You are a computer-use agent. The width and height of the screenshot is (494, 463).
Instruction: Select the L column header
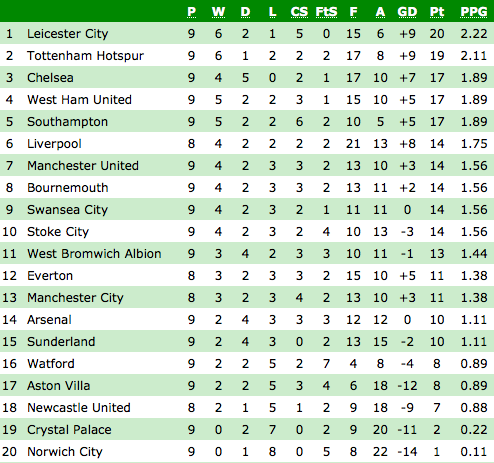(x=272, y=12)
